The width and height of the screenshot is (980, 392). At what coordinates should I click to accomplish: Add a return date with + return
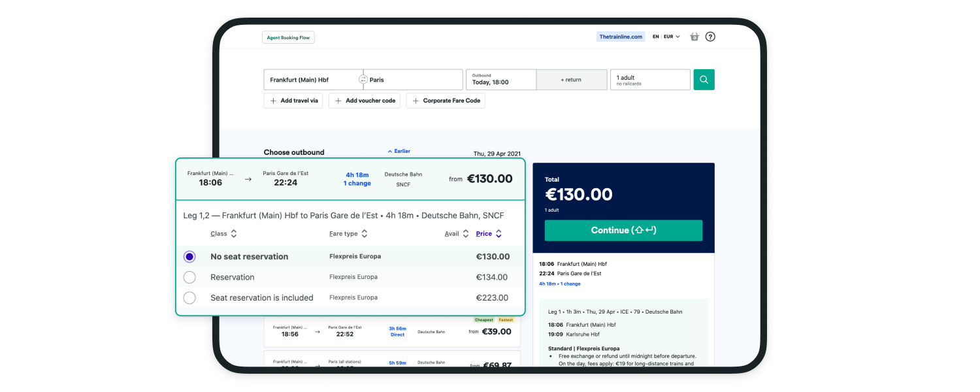point(570,80)
